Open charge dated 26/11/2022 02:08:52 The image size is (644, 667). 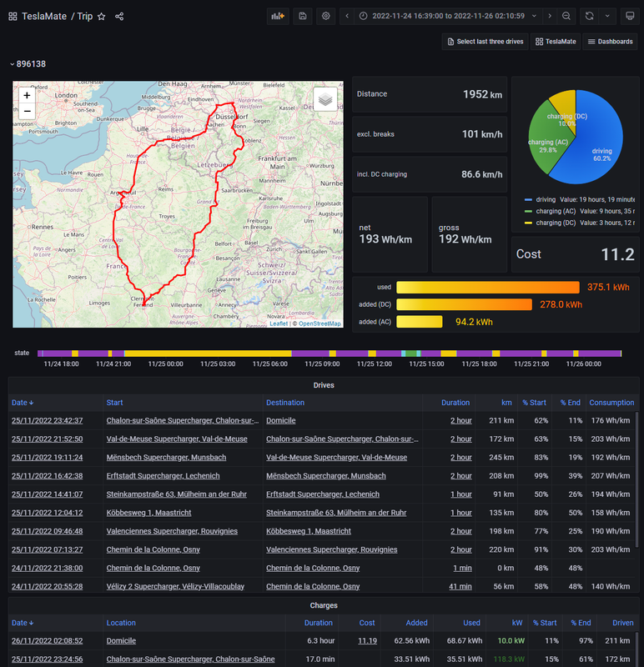pyautogui.click(x=48, y=640)
